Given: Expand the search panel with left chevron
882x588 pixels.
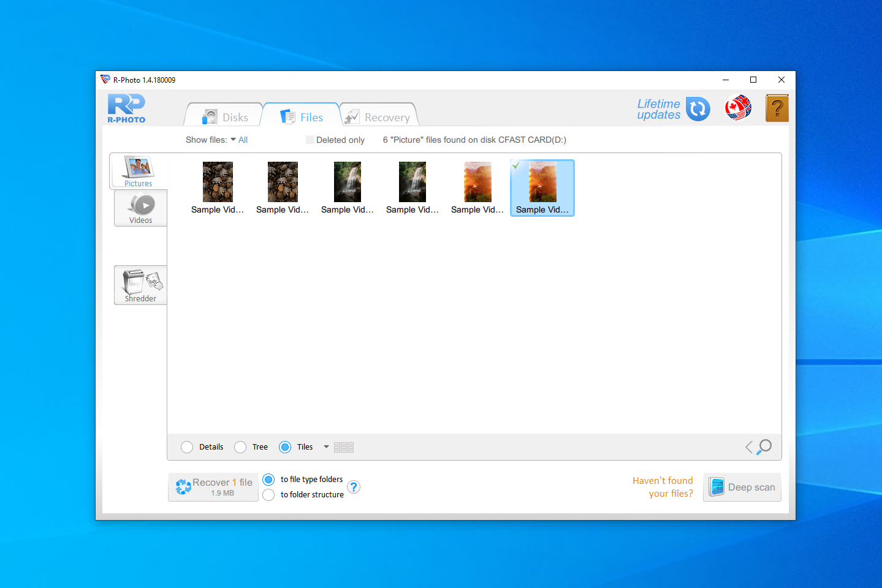Looking at the screenshot, I should click(749, 447).
